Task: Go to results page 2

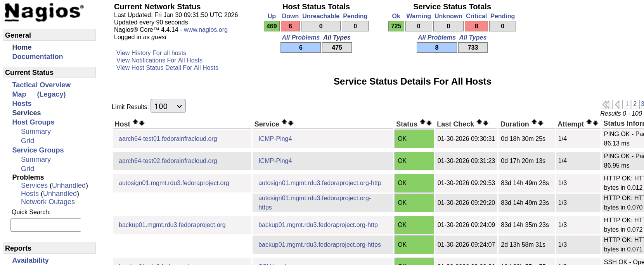Action: tap(635, 104)
